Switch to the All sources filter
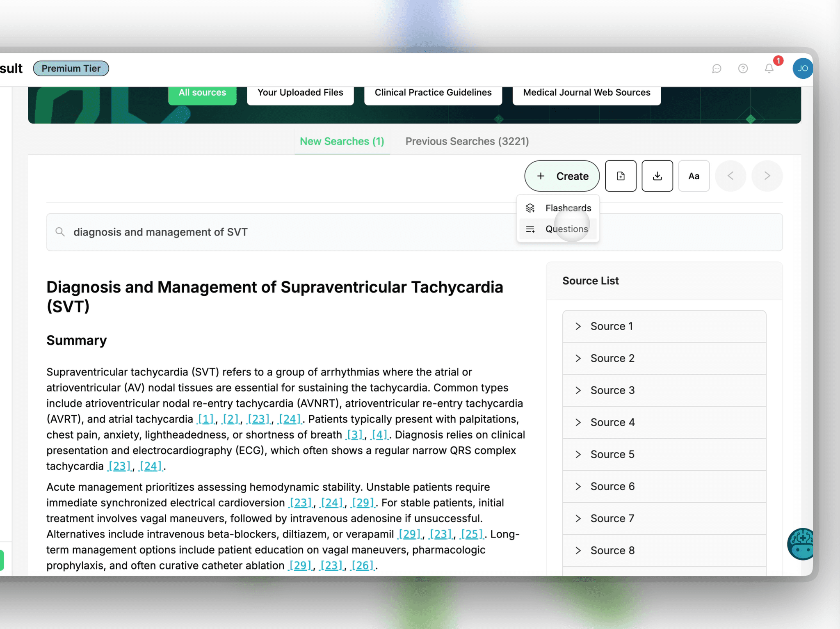Viewport: 840px width, 629px height. [202, 92]
